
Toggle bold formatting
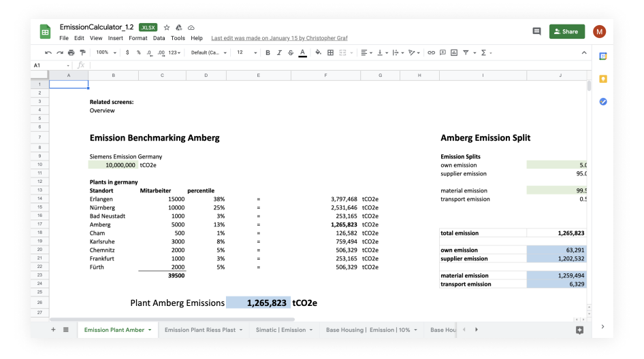(x=268, y=52)
